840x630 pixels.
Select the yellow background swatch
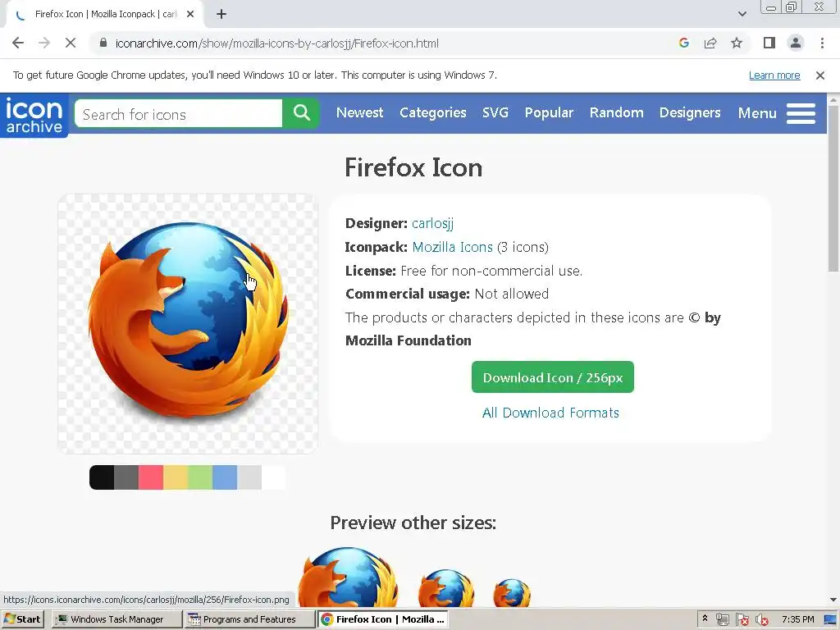coord(176,477)
